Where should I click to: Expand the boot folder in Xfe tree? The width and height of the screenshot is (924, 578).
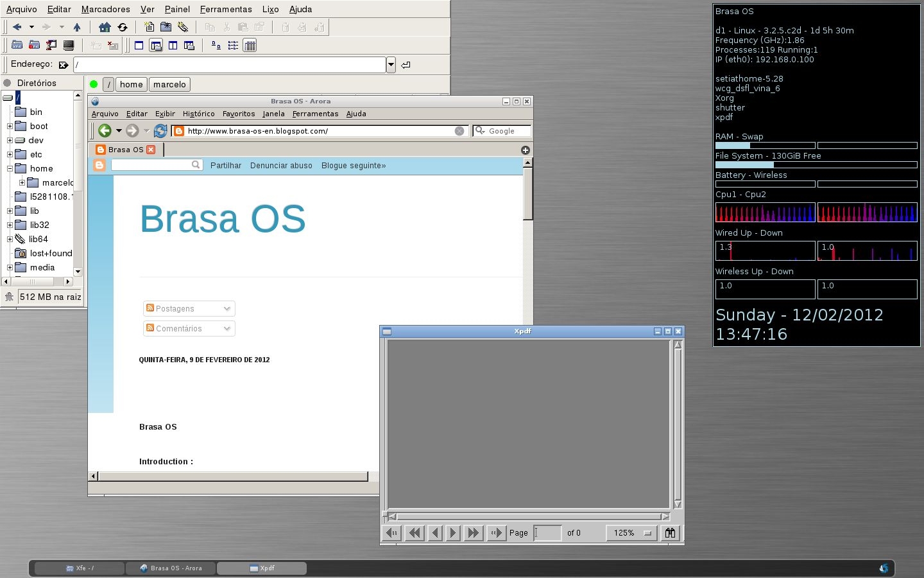click(x=10, y=127)
